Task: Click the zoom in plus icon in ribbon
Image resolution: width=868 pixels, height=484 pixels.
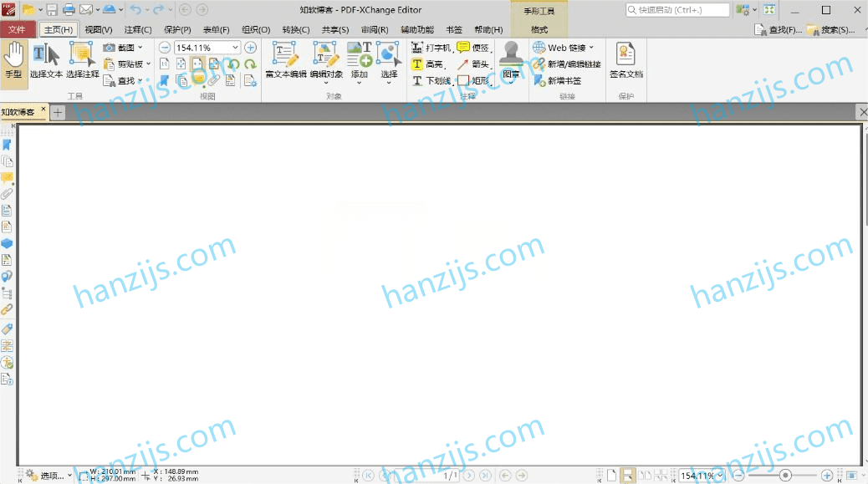Action: (x=250, y=48)
